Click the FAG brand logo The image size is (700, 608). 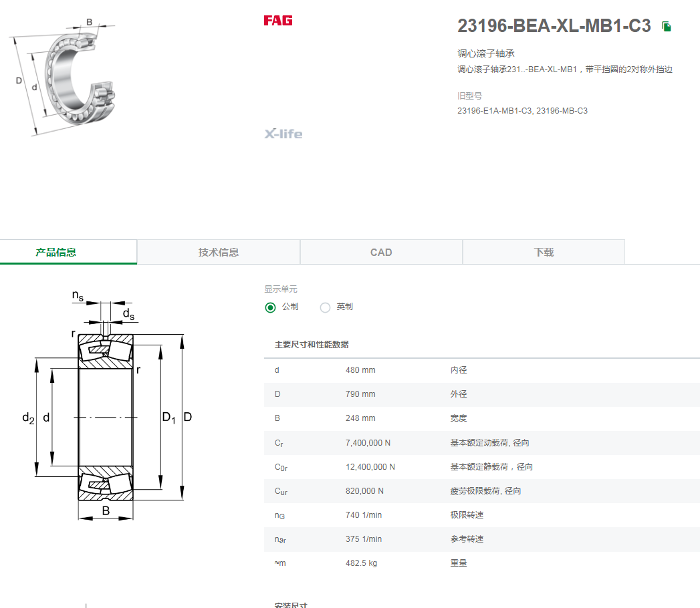pyautogui.click(x=277, y=21)
